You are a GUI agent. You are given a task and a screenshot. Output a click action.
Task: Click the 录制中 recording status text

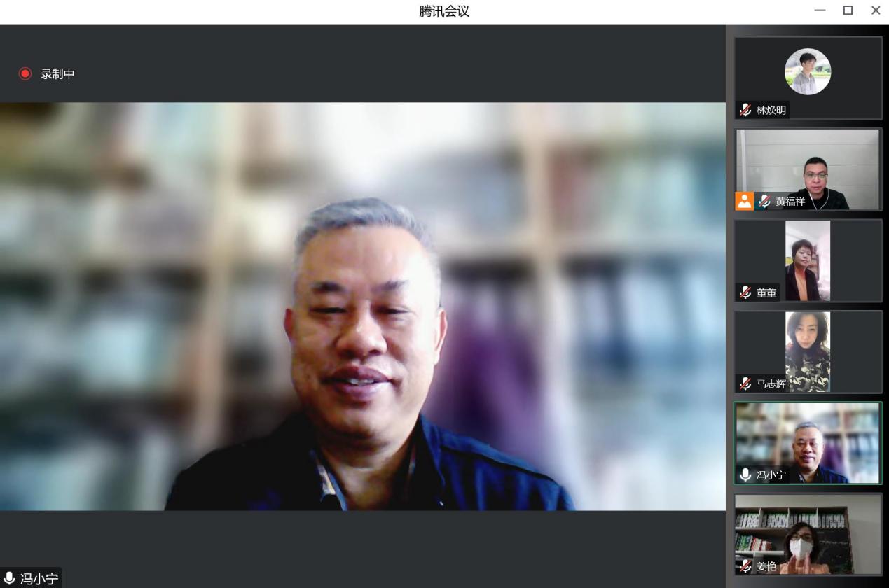click(x=57, y=73)
